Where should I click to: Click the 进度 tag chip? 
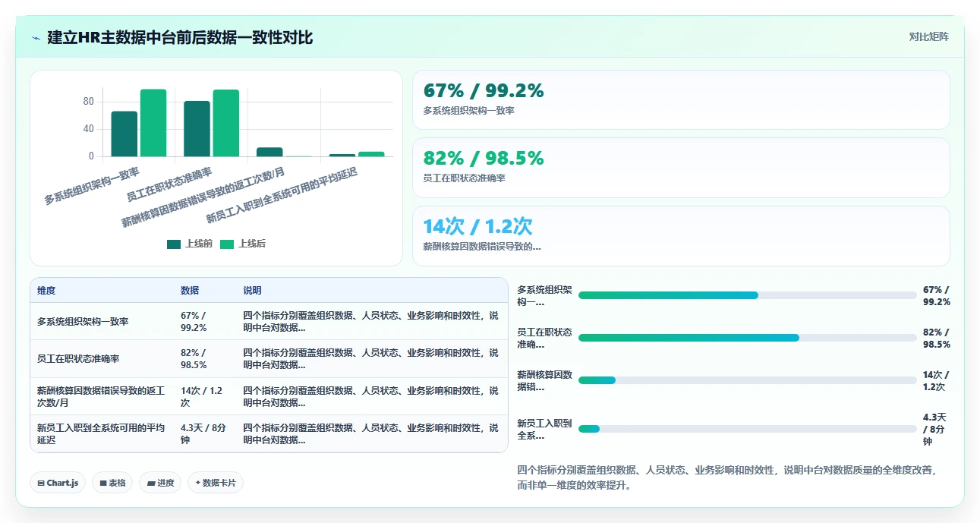(x=160, y=483)
